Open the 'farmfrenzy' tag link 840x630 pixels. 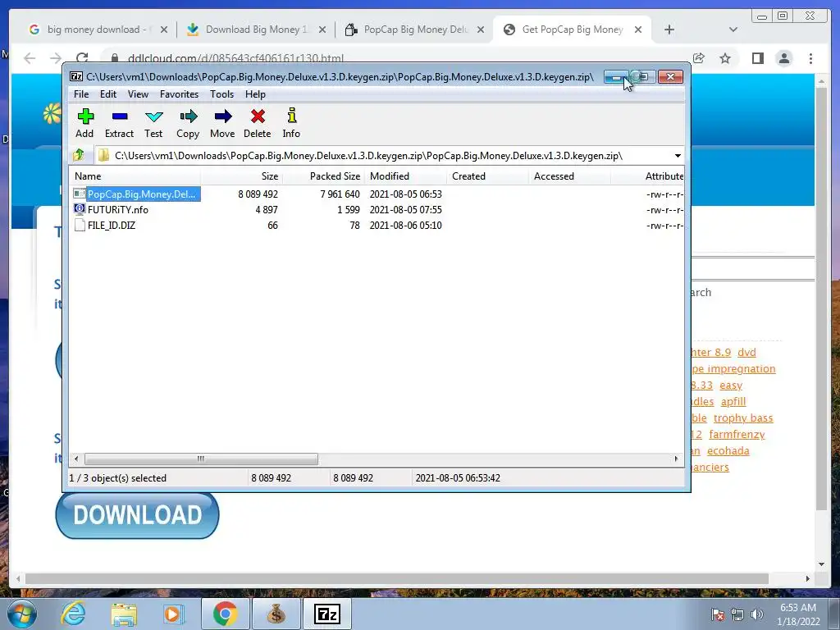tap(737, 435)
